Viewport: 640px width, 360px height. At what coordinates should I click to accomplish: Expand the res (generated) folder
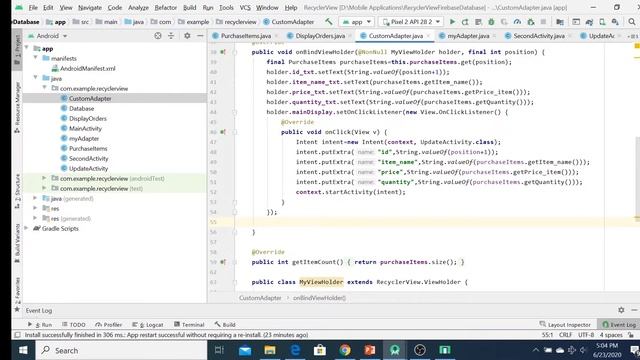pos(36,218)
